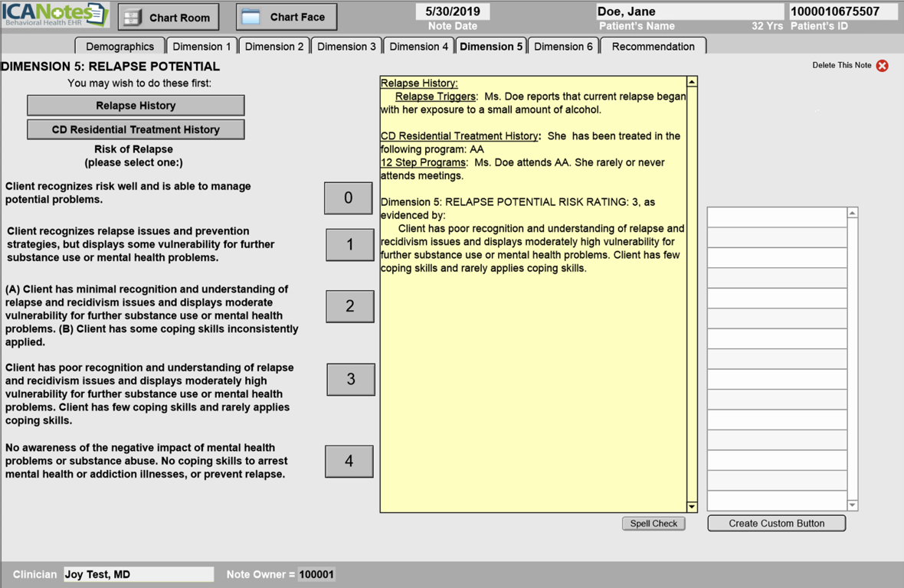This screenshot has height=588, width=904.
Task: Click the ICANotes logo icon
Action: click(x=55, y=15)
